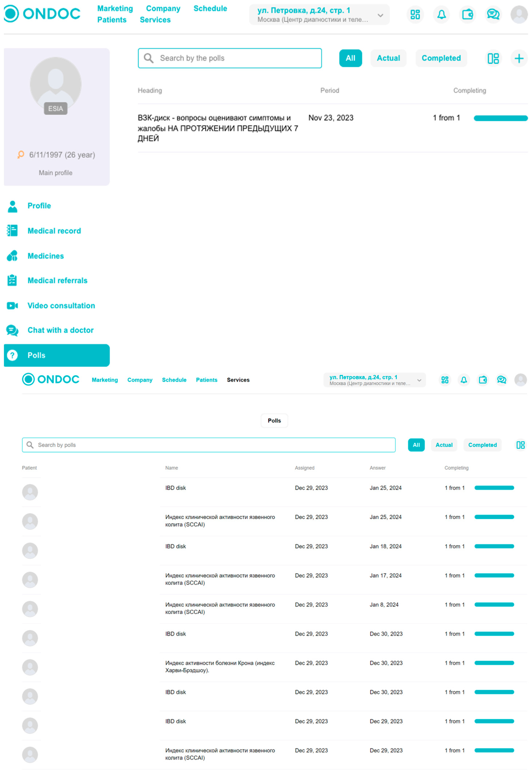Click the plus icon to add poll
Viewport: 532px width, 774px height.
click(x=519, y=59)
